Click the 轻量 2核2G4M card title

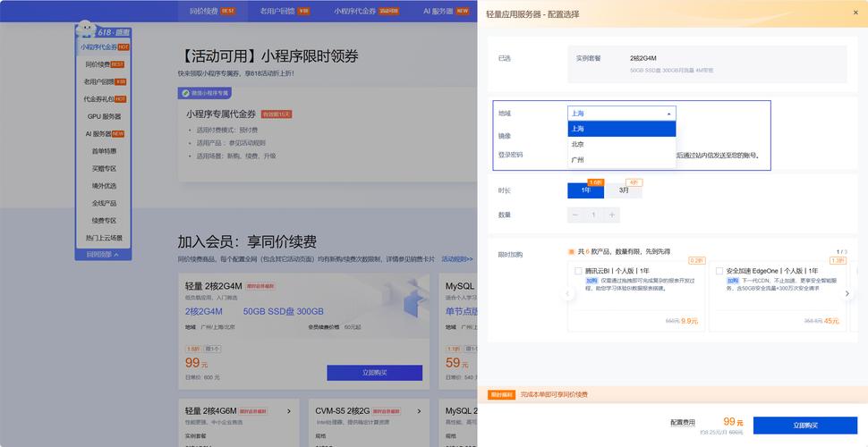[213, 286]
